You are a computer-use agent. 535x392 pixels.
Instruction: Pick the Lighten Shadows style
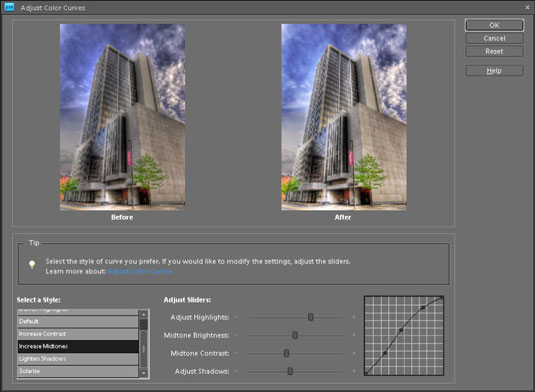pyautogui.click(x=78, y=359)
